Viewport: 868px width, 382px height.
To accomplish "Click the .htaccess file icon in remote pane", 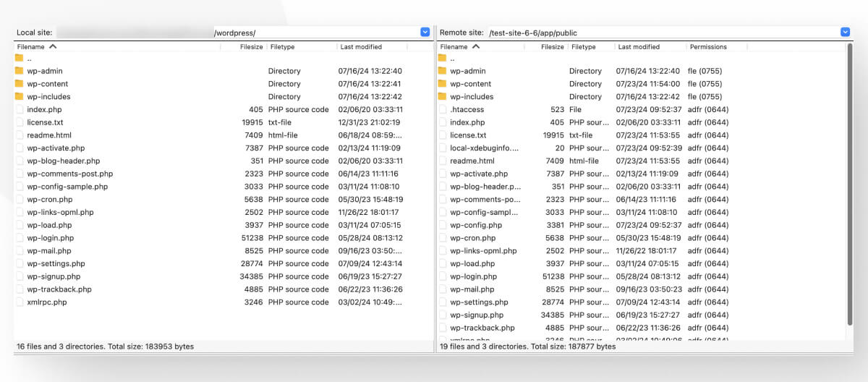I will [x=442, y=110].
